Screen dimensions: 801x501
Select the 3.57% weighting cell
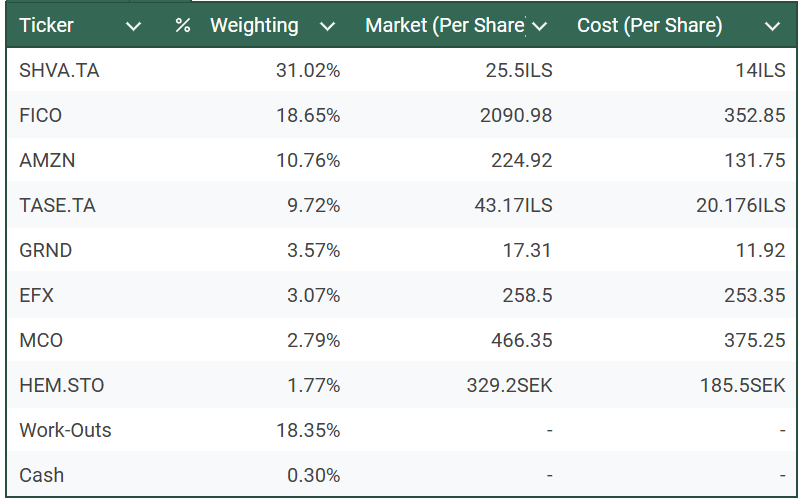click(x=314, y=250)
